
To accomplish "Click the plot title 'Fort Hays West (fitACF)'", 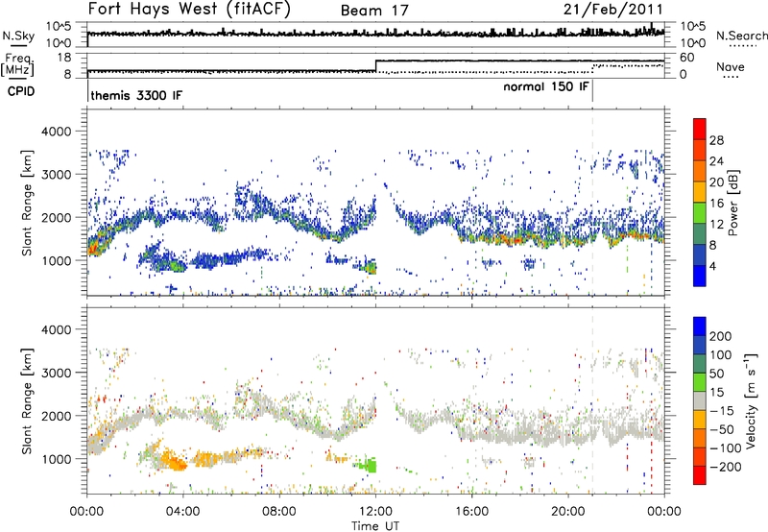I will [189, 10].
